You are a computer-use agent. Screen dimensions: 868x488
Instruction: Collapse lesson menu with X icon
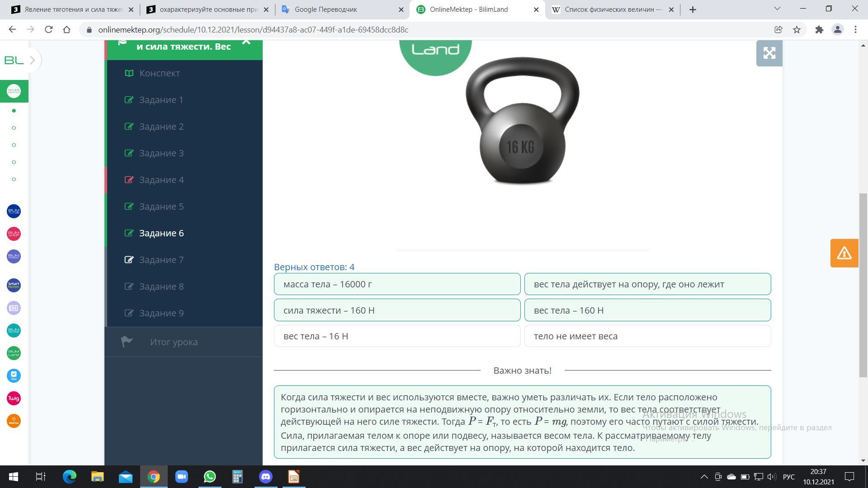pos(246,42)
